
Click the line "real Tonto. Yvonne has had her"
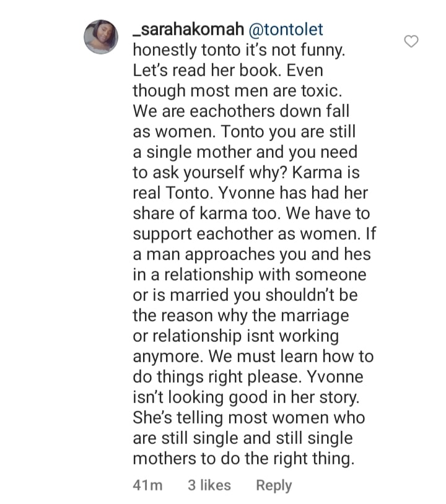[250, 192]
